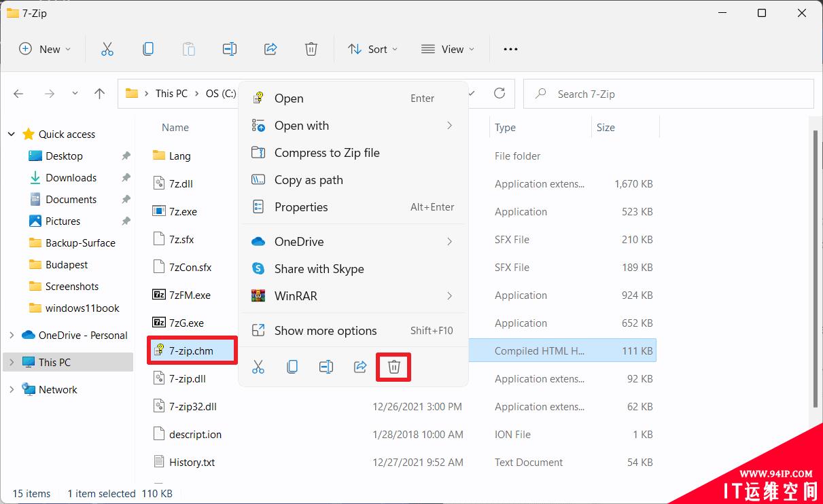Viewport: 823px width, 504px height.
Task: Open the Screenshots folder in sidebar
Action: point(72,287)
